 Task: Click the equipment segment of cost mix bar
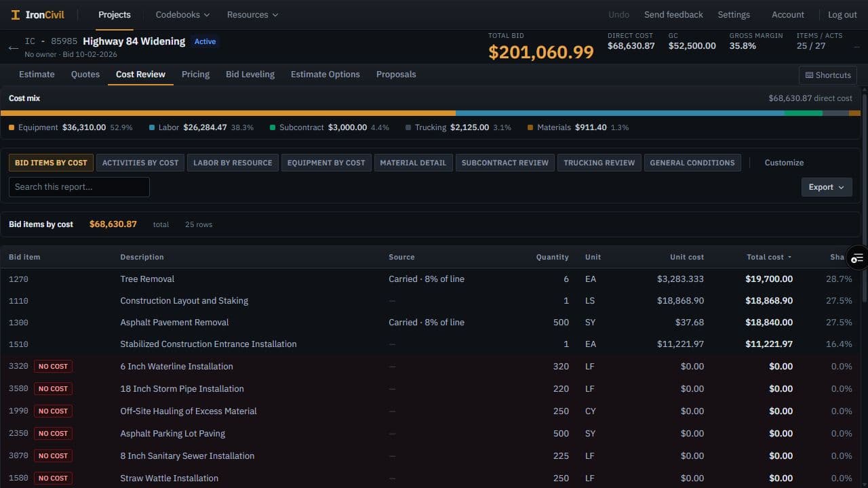[x=228, y=113]
